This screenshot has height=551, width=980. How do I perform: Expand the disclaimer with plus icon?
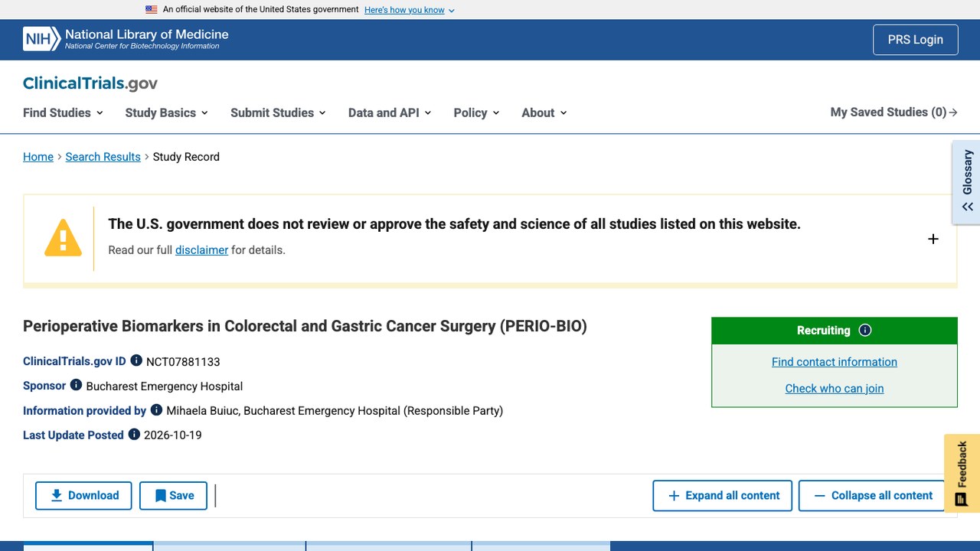(933, 239)
